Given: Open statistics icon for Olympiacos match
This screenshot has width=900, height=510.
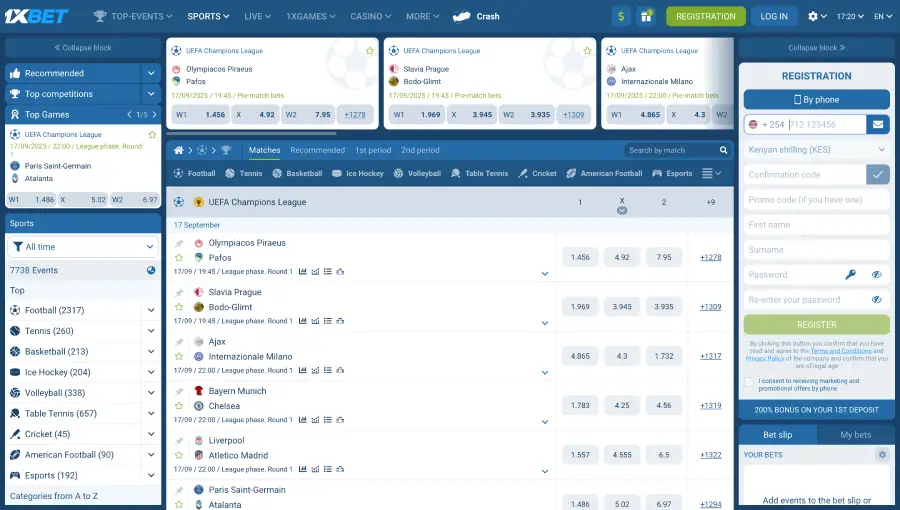Looking at the screenshot, I should point(302,272).
